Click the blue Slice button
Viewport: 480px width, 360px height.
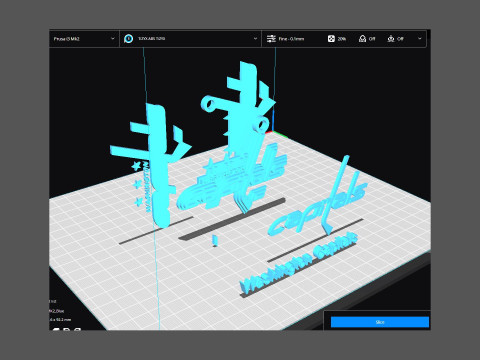pyautogui.click(x=380, y=322)
